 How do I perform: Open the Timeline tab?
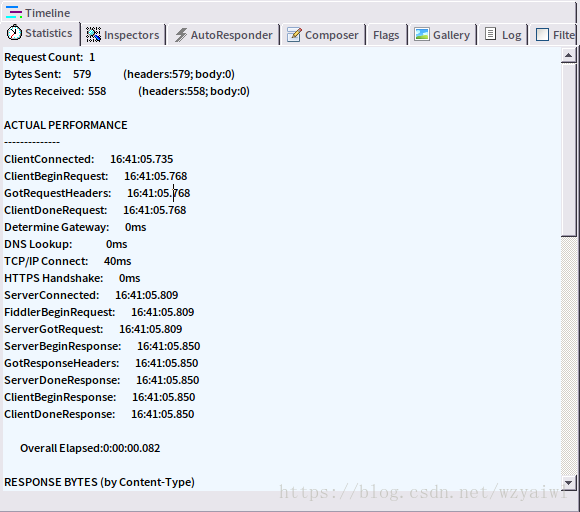[38, 13]
